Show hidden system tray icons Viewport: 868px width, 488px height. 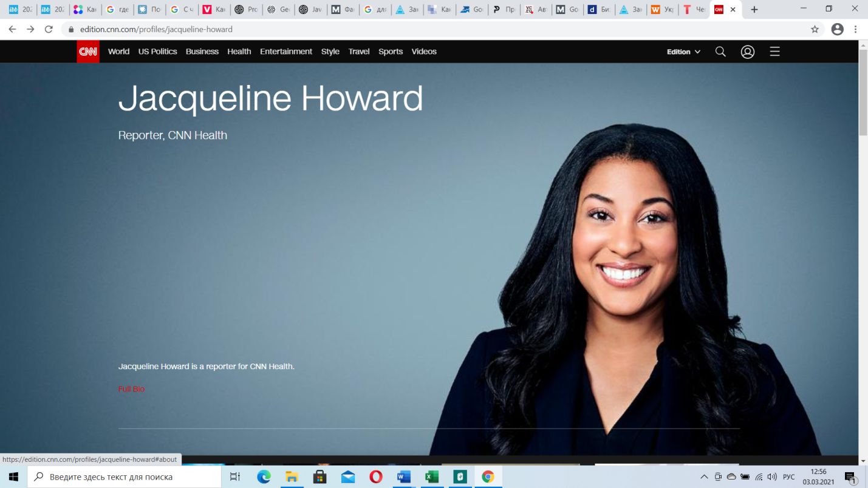704,477
